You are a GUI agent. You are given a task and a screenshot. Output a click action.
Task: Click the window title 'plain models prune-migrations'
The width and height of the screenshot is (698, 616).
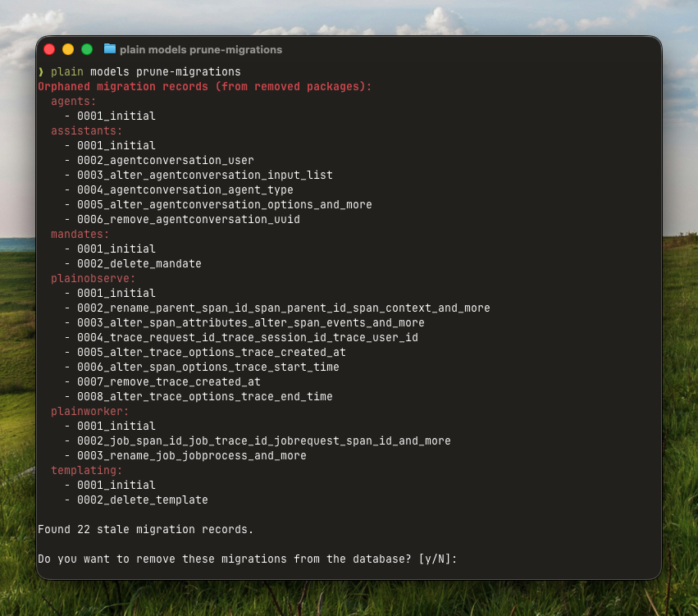coord(201,49)
